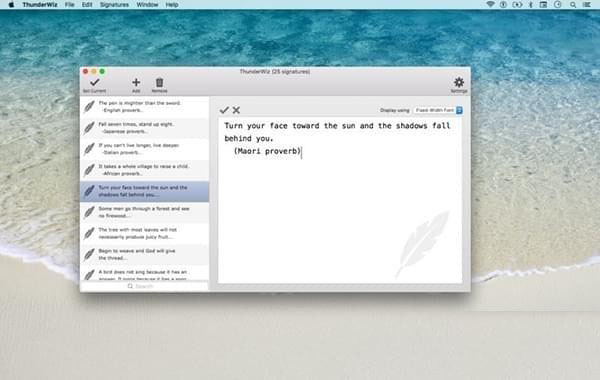The height and width of the screenshot is (380, 600).
Task: Add a new signature with plus icon
Action: [136, 82]
